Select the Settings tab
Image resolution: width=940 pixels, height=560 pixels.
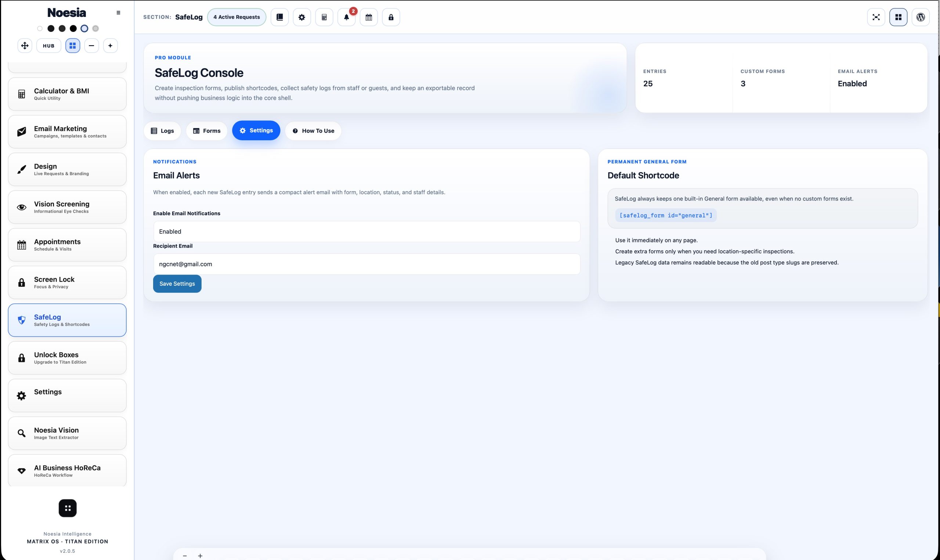pyautogui.click(x=256, y=130)
